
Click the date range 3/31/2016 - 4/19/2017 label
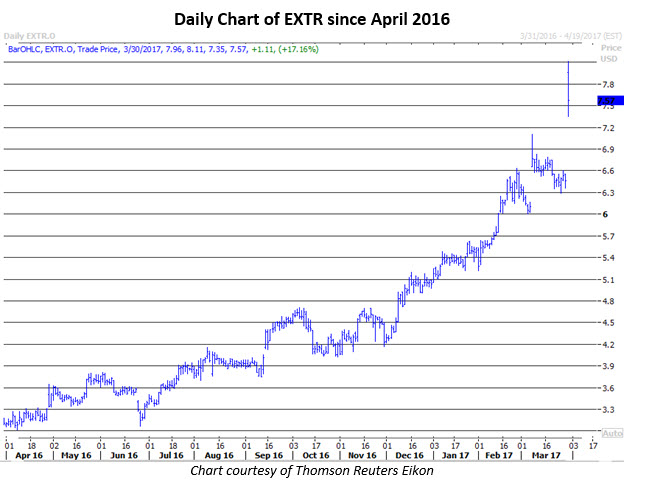[x=571, y=36]
